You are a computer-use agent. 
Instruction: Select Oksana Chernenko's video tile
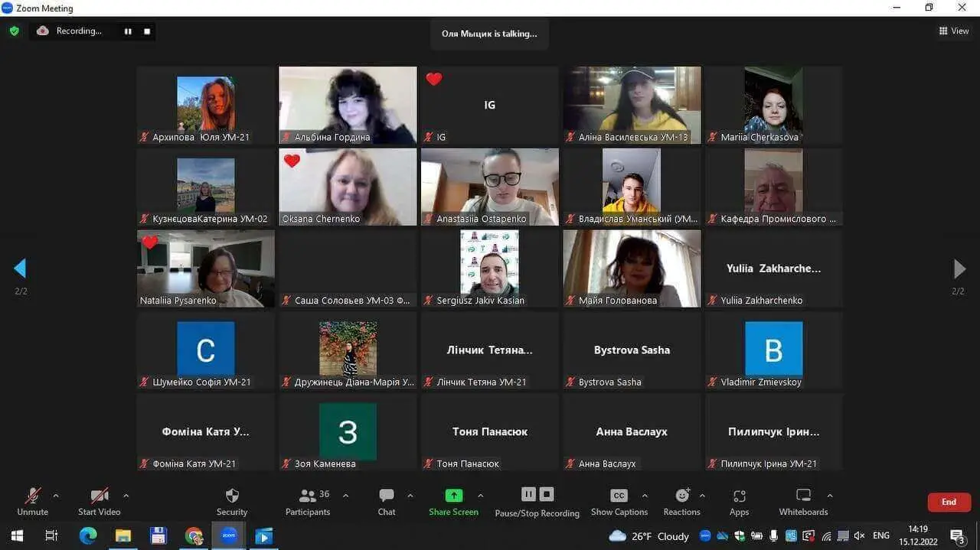click(x=348, y=187)
